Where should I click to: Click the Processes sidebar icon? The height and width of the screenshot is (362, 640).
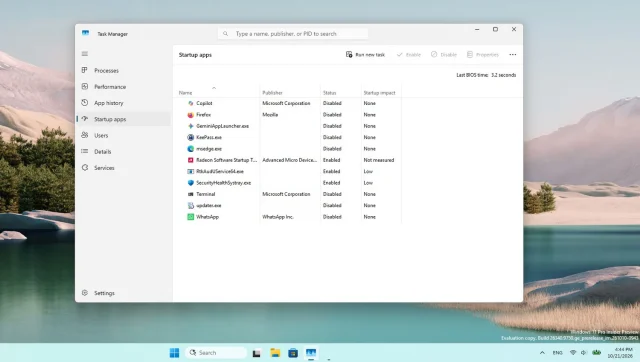click(84, 70)
